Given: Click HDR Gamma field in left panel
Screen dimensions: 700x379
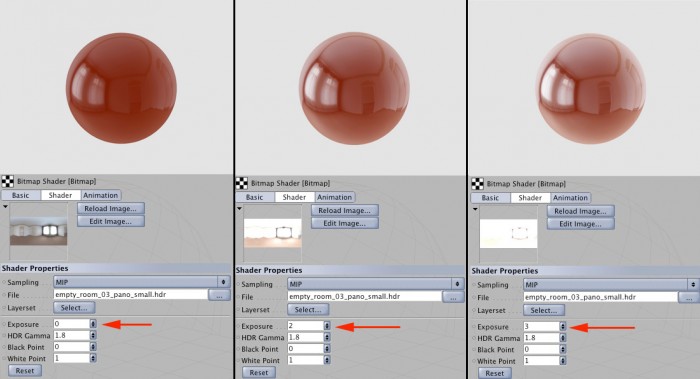Looking at the screenshot, I should [71, 335].
